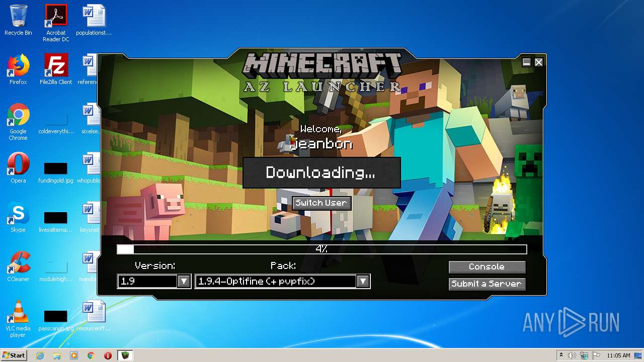644x362 pixels.
Task: Select the populationst Word document icon
Action: click(x=94, y=20)
